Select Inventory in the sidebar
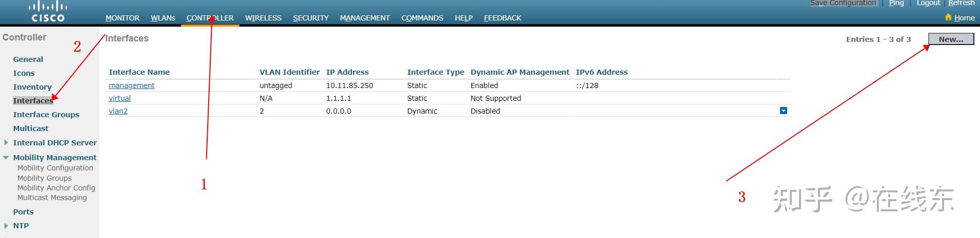Viewport: 980px width, 238px height. point(32,87)
